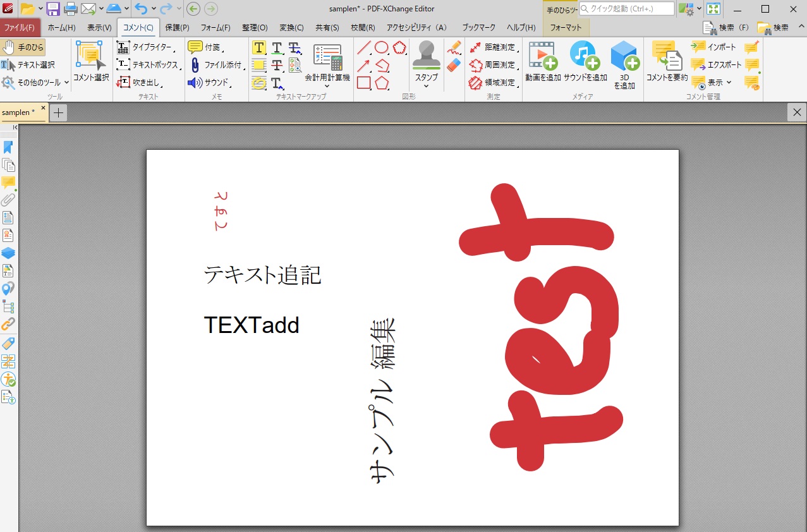Select the Hand tool (手のひら)

(x=23, y=47)
